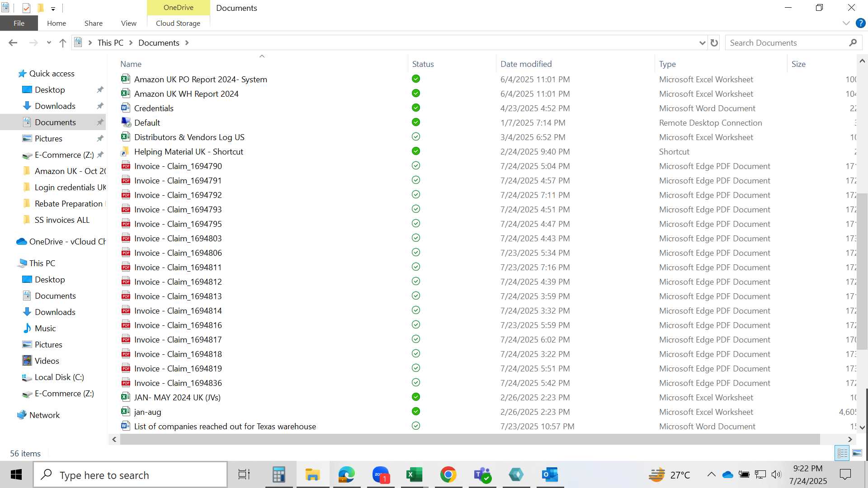Screen dimensions: 868x488
Task: Expand the chevron after Documents breadcrumb
Action: (x=187, y=43)
